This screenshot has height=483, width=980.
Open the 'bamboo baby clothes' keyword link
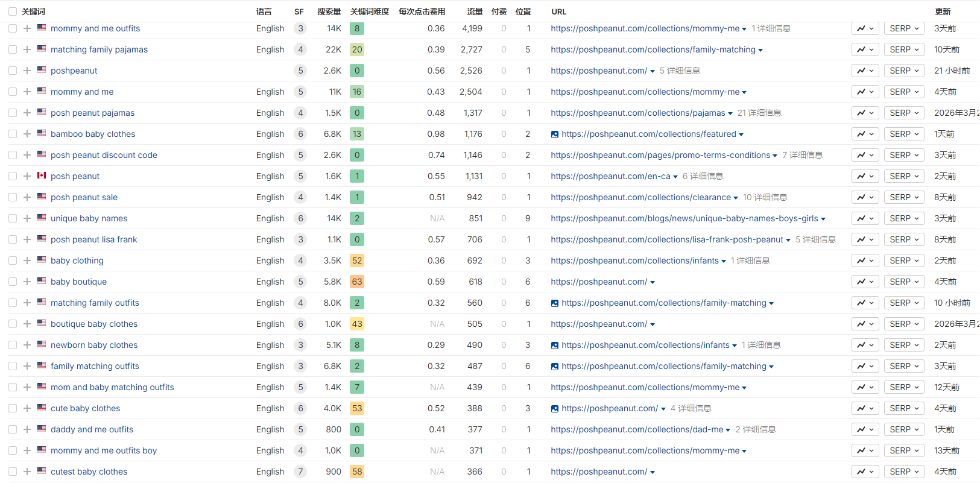pos(93,134)
